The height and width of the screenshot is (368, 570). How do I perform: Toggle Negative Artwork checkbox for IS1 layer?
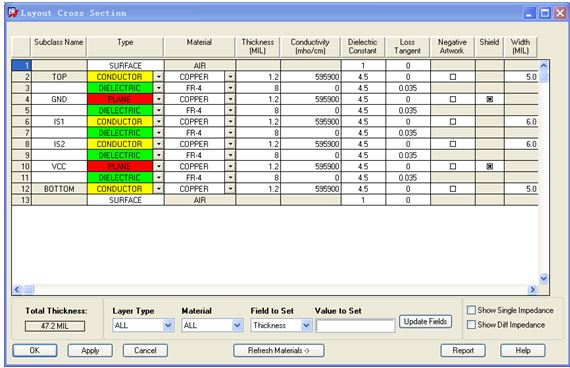453,121
